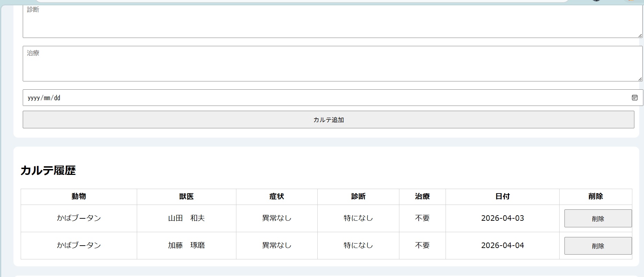The width and height of the screenshot is (644, 277).
Task: Click the 獣医 column header
Action: point(186,197)
